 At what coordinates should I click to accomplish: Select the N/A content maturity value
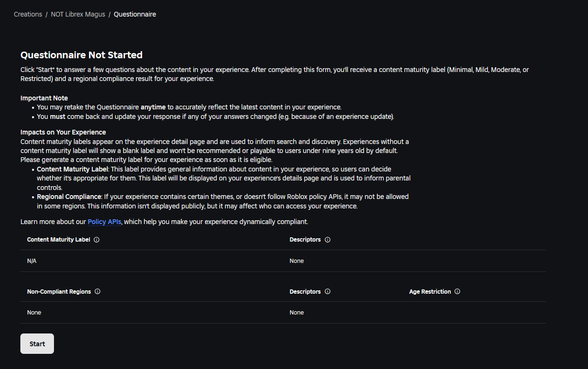tap(32, 261)
